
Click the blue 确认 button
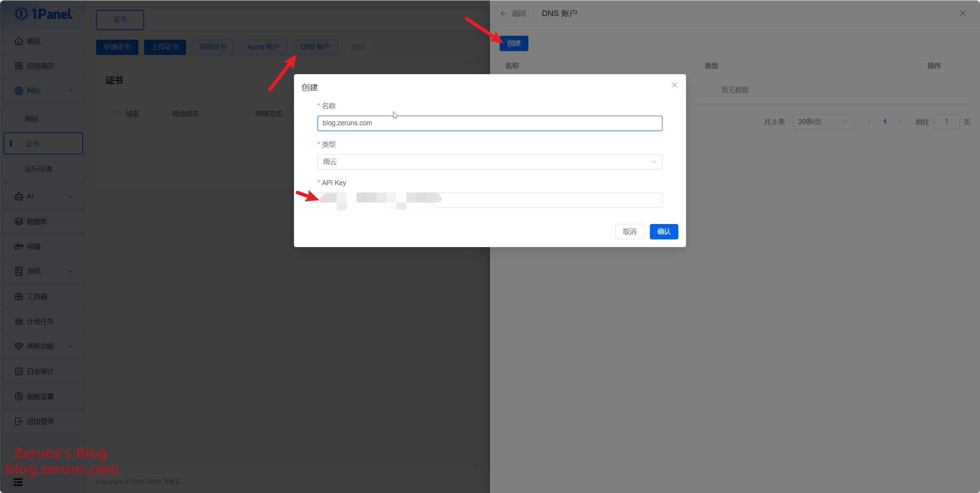[x=663, y=232]
